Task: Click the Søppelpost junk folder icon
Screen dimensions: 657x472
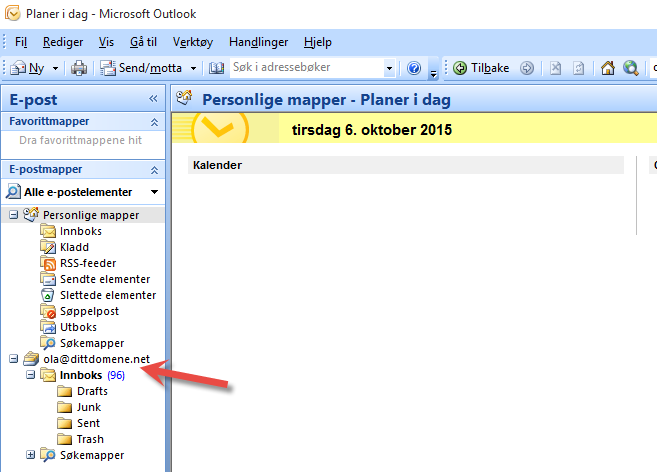Action: click(x=48, y=311)
